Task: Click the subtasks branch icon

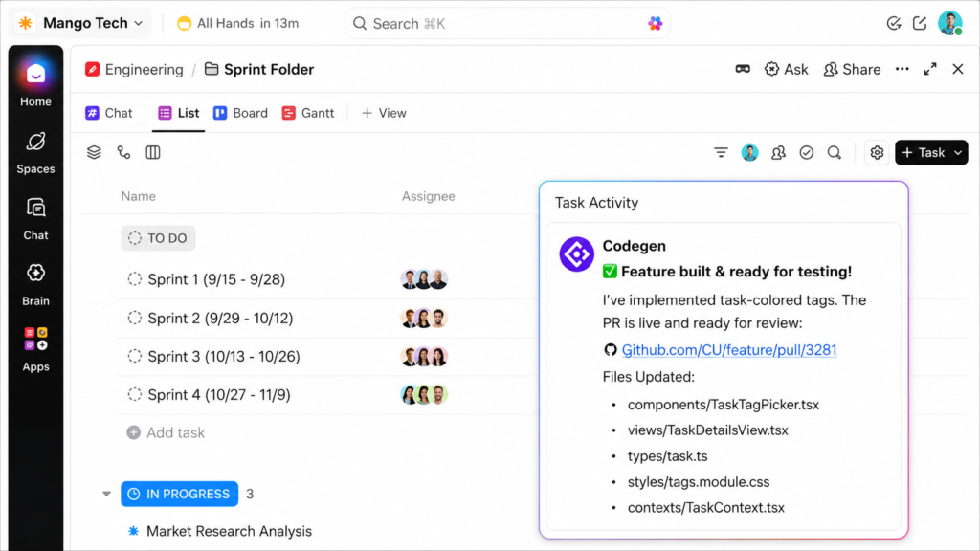Action: (123, 152)
